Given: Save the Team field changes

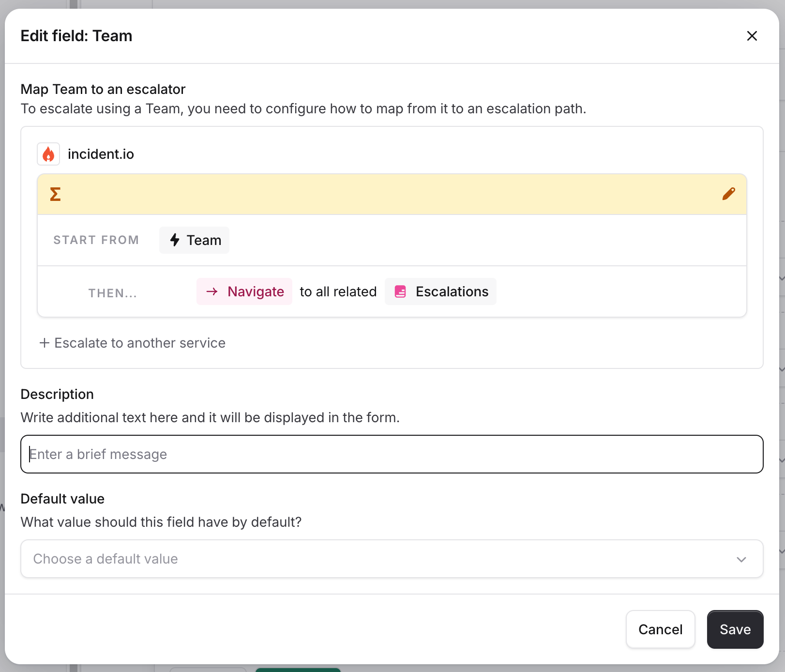Looking at the screenshot, I should point(735,629).
